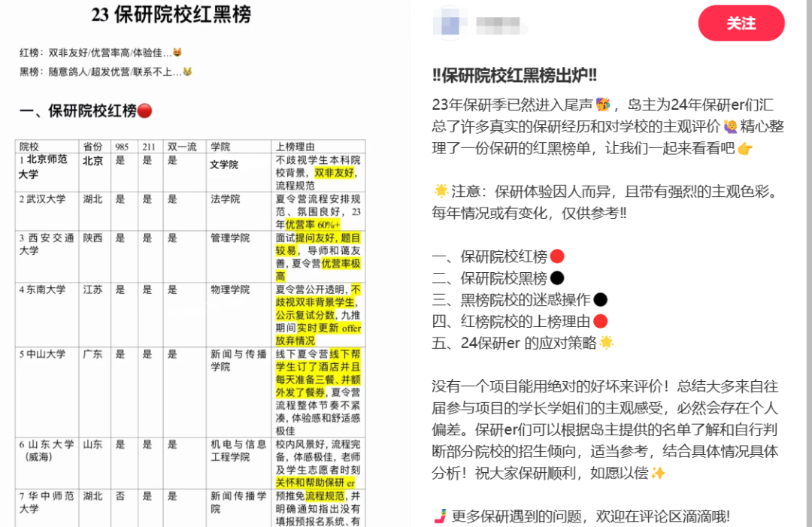Click table cell 5 中山大学
This screenshot has height=527, width=812.
47,392
